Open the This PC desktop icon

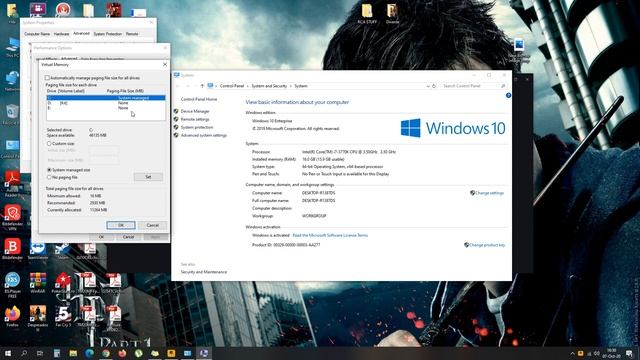point(11,48)
